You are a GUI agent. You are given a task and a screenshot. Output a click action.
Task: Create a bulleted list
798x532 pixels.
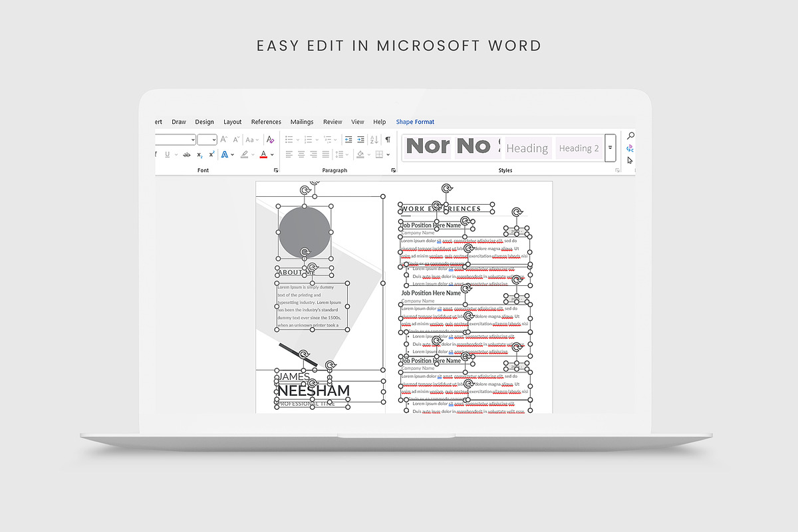(x=289, y=139)
